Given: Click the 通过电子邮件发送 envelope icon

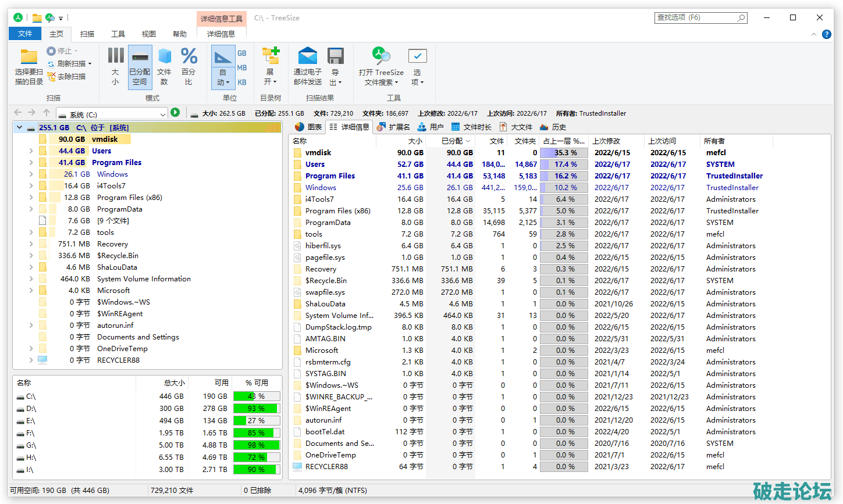Looking at the screenshot, I should click(307, 56).
